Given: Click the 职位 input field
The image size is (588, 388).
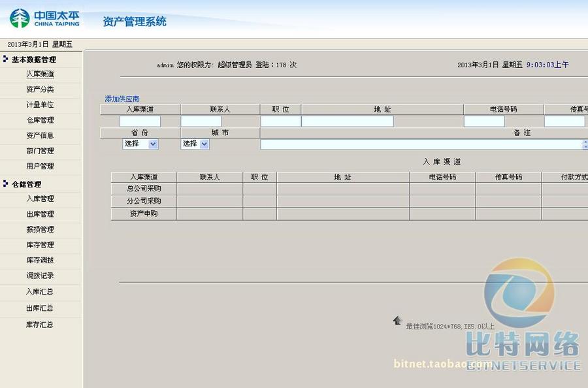Looking at the screenshot, I should tap(280, 121).
